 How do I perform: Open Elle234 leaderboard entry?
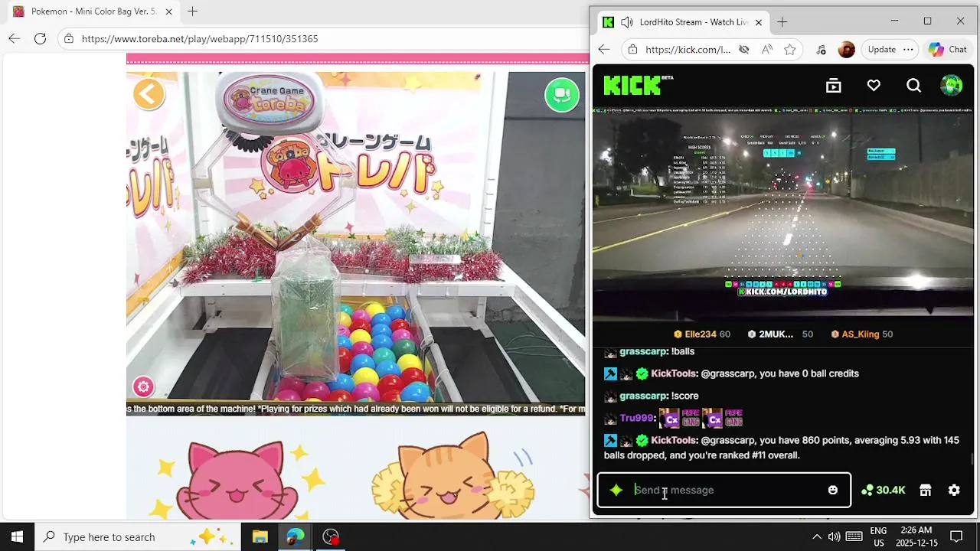(x=701, y=334)
